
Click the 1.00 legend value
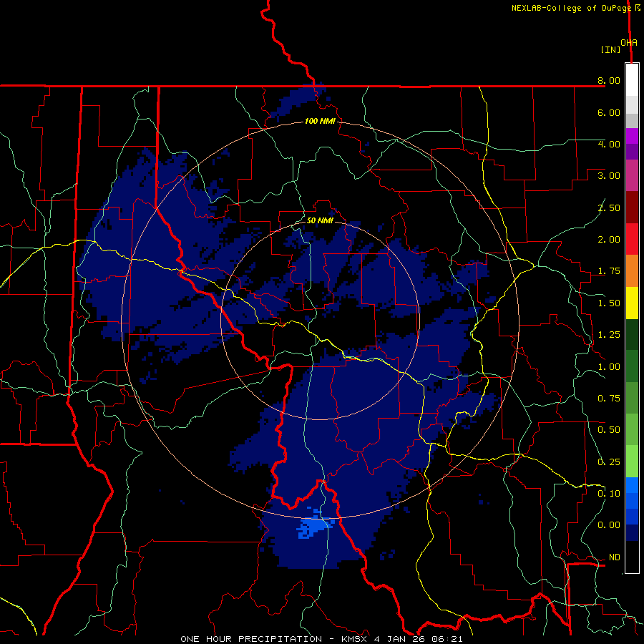tap(609, 367)
